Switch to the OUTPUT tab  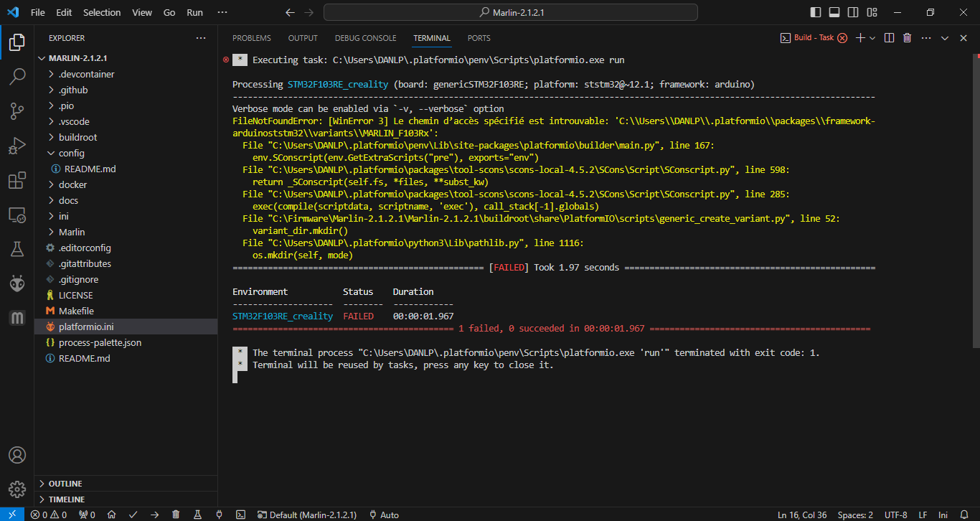click(303, 38)
